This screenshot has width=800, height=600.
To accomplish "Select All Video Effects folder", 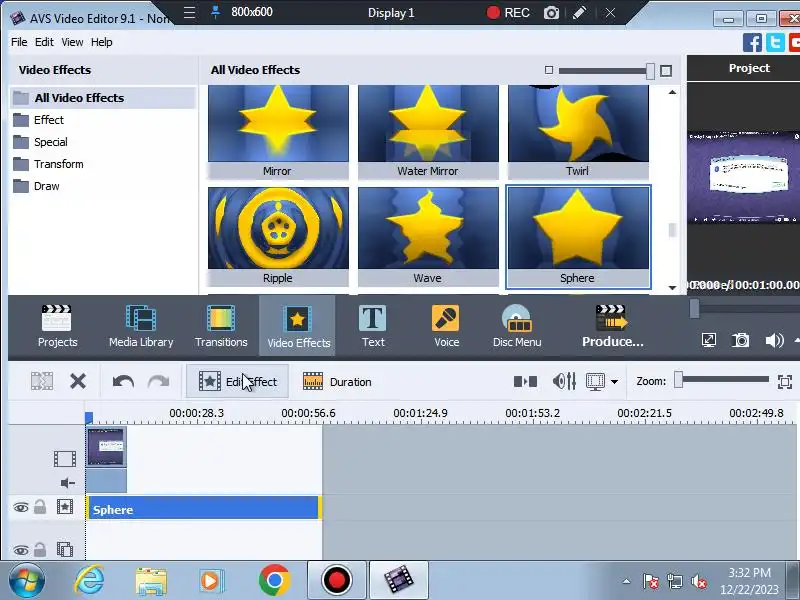I will pyautogui.click(x=103, y=97).
